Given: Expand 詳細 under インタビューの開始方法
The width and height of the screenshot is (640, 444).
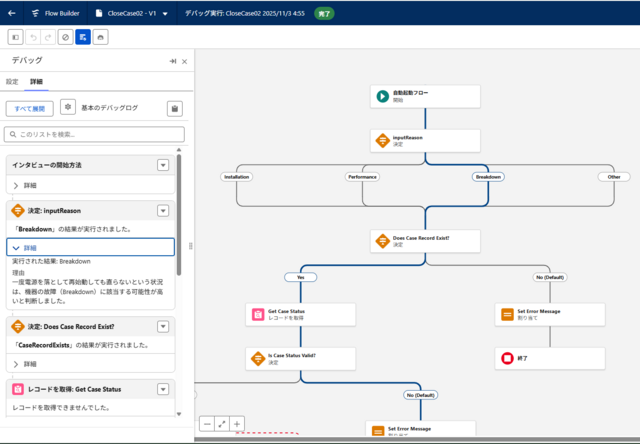Looking at the screenshot, I should click(30, 186).
